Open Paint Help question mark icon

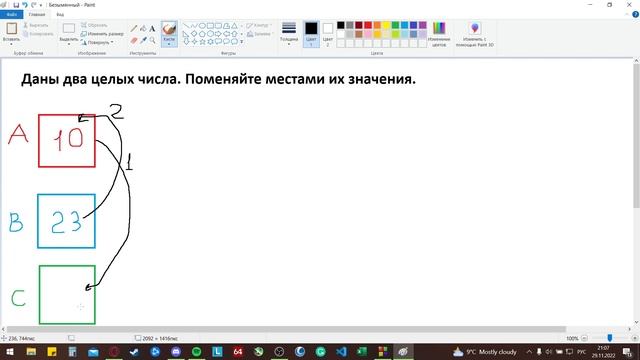pos(635,14)
